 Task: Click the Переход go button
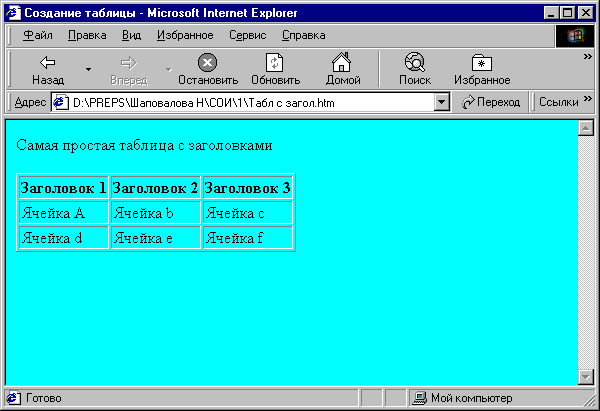(491, 102)
